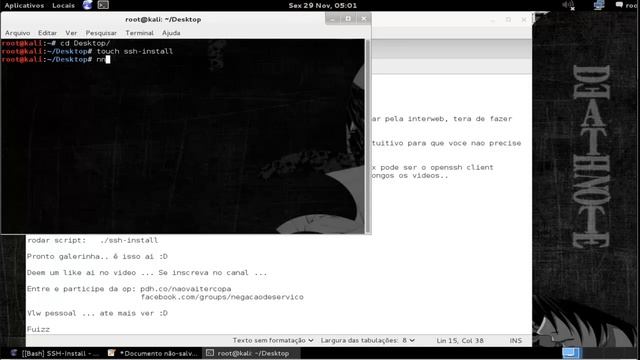Maximize the gedit window behind terminal
The width and height of the screenshot is (640, 360).
(508, 20)
